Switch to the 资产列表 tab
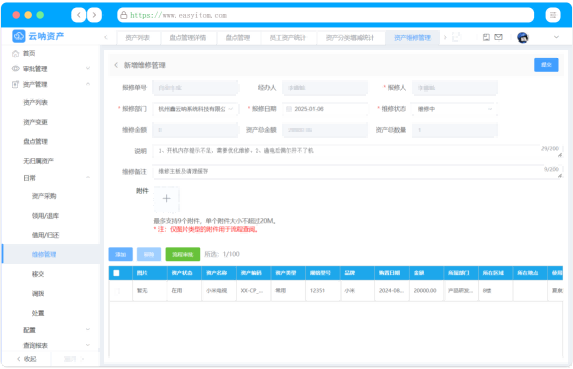The height and width of the screenshot is (369, 573). point(137,38)
